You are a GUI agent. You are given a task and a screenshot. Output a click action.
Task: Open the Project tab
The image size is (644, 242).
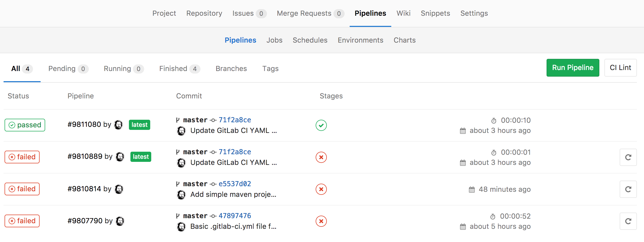coord(164,13)
